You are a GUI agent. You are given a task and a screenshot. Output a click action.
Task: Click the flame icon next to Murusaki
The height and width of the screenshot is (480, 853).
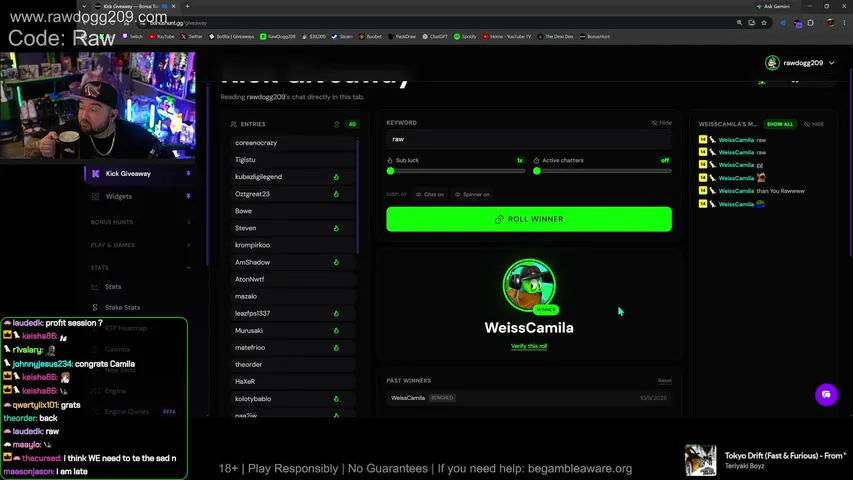(x=336, y=330)
